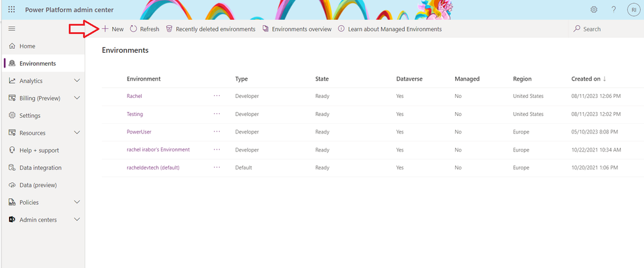Expand the Resources chevron
This screenshot has height=268, width=644.
point(77,133)
